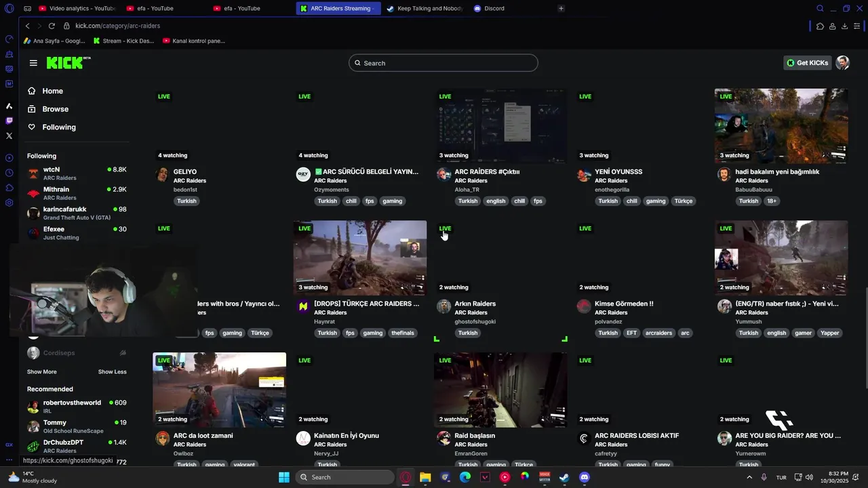Open Aloha_TR stream thumbnail
868x488 pixels.
tap(500, 126)
